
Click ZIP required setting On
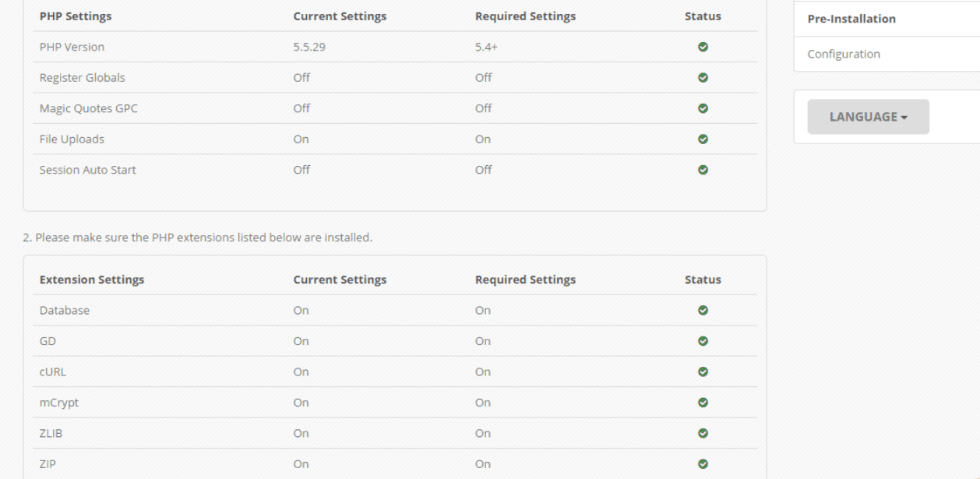pos(483,464)
